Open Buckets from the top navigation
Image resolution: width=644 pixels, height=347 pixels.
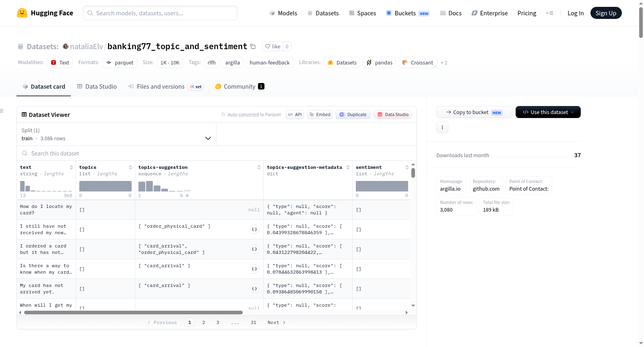[408, 13]
